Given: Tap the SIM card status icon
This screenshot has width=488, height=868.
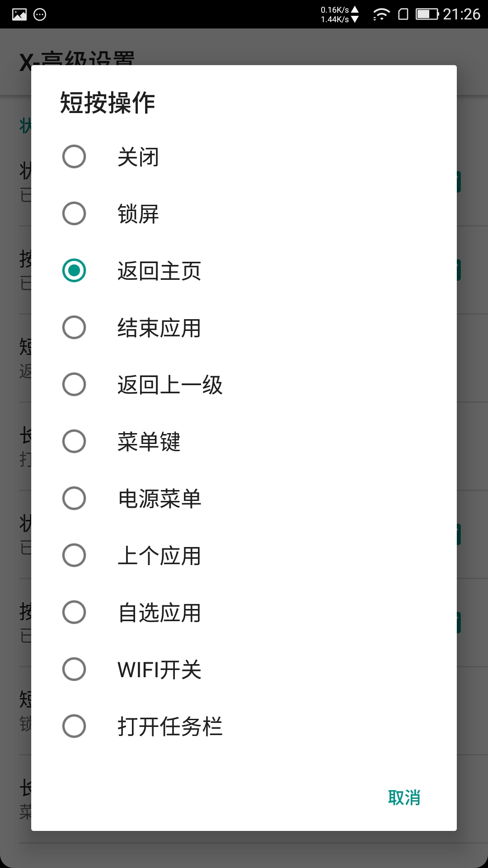Looking at the screenshot, I should tap(403, 14).
